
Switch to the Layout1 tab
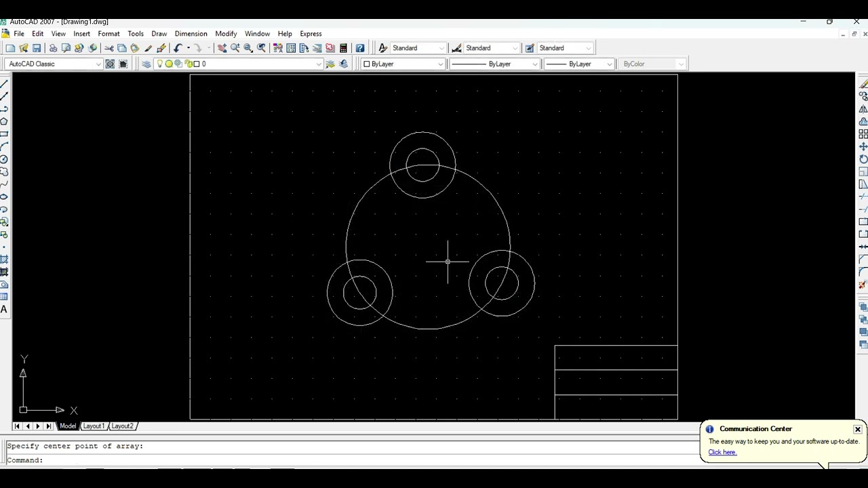point(94,426)
